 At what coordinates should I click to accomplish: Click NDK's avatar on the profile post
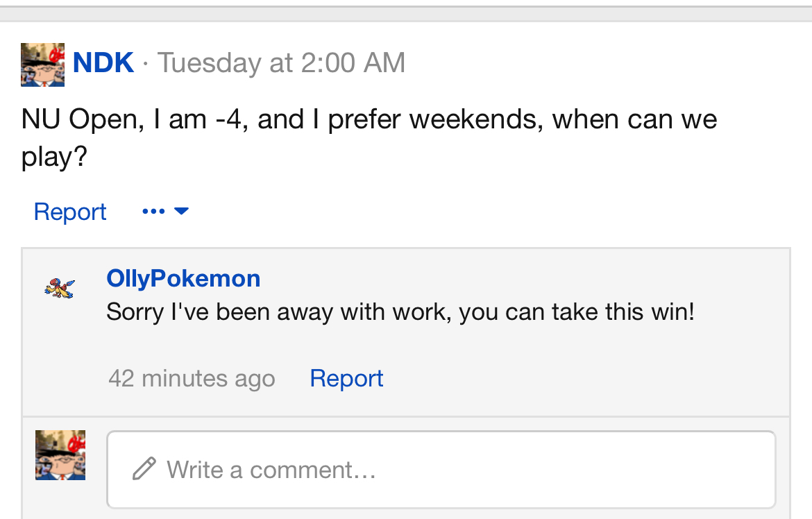point(42,65)
